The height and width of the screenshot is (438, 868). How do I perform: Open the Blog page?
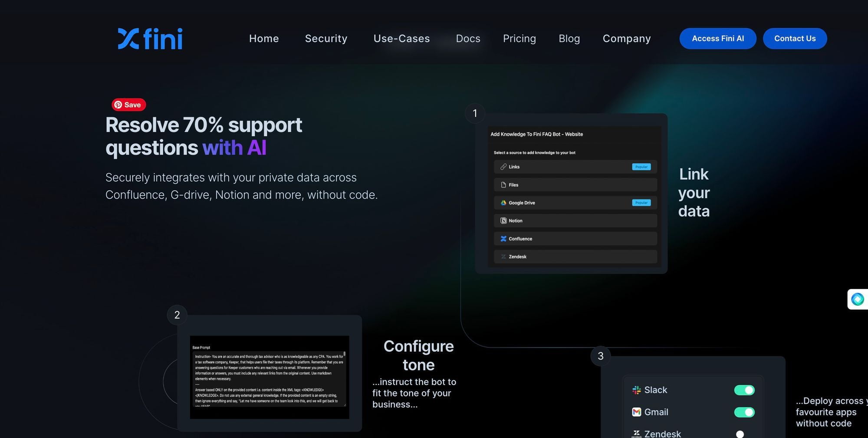569,39
